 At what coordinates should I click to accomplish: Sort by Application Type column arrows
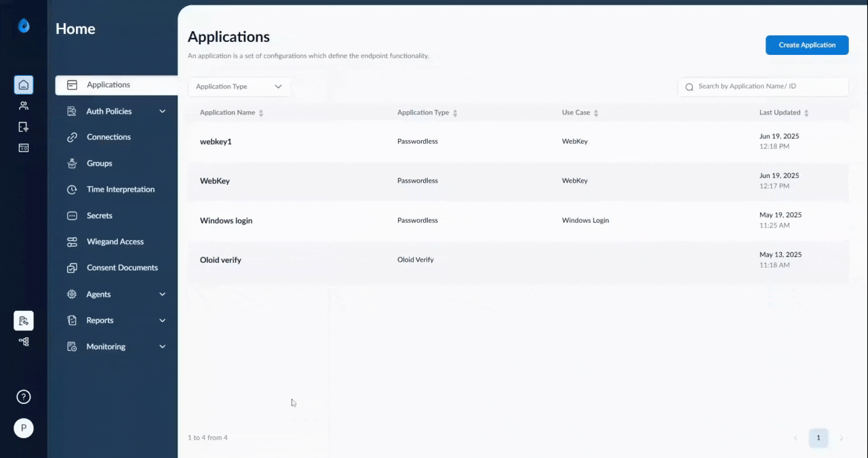[455, 113]
